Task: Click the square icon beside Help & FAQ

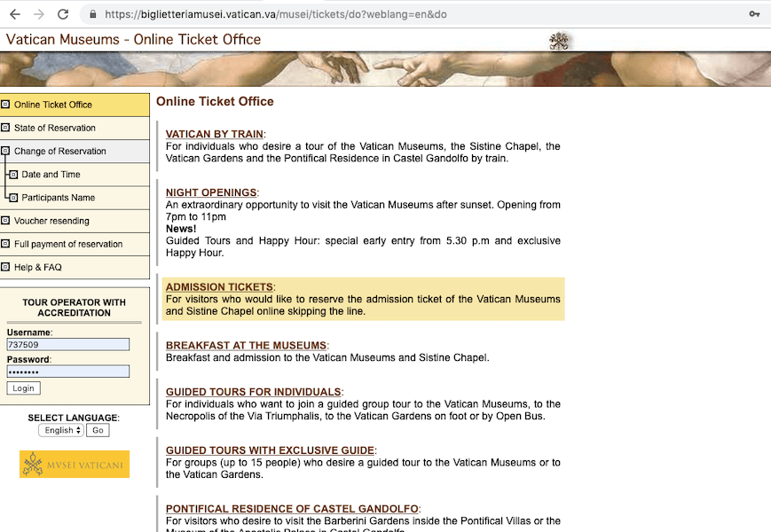Action: (5, 267)
